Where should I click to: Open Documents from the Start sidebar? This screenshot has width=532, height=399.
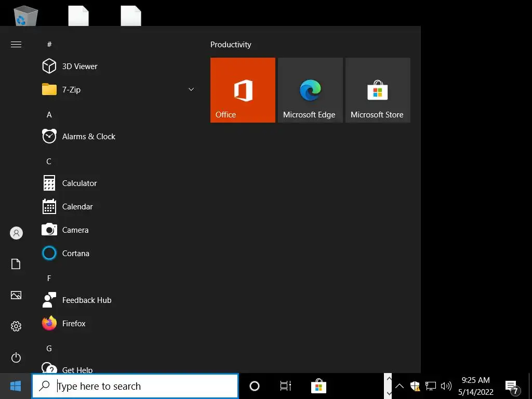(x=16, y=264)
